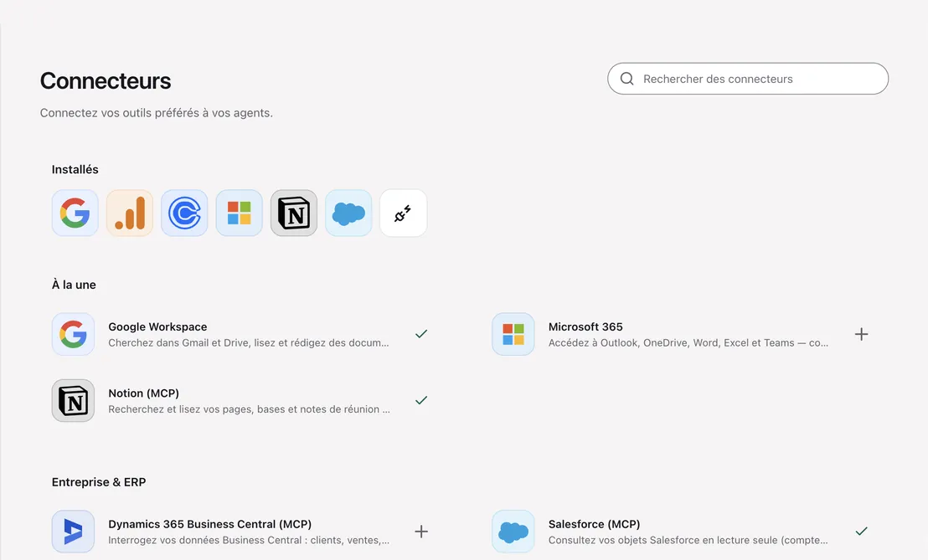This screenshot has height=560, width=928.
Task: Add Microsoft 365 with the plus icon
Action: [x=862, y=334]
